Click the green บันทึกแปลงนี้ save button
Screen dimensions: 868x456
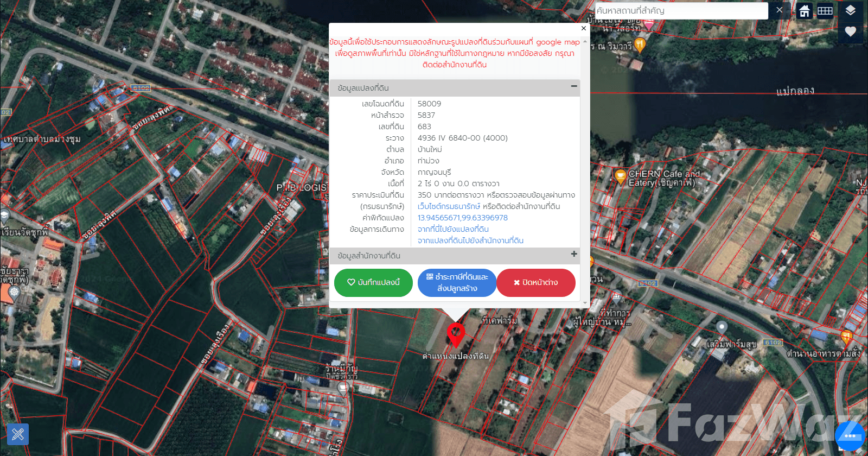point(373,283)
